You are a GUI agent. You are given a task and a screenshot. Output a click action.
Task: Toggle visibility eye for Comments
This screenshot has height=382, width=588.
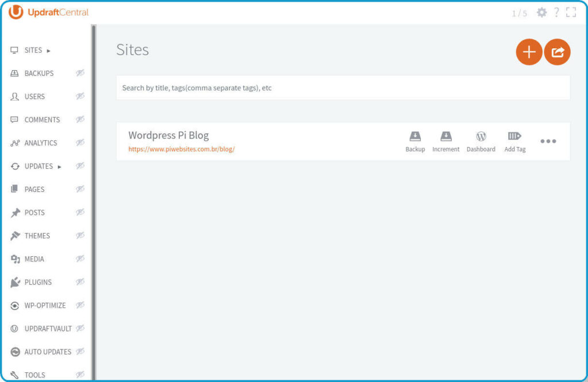click(x=80, y=119)
